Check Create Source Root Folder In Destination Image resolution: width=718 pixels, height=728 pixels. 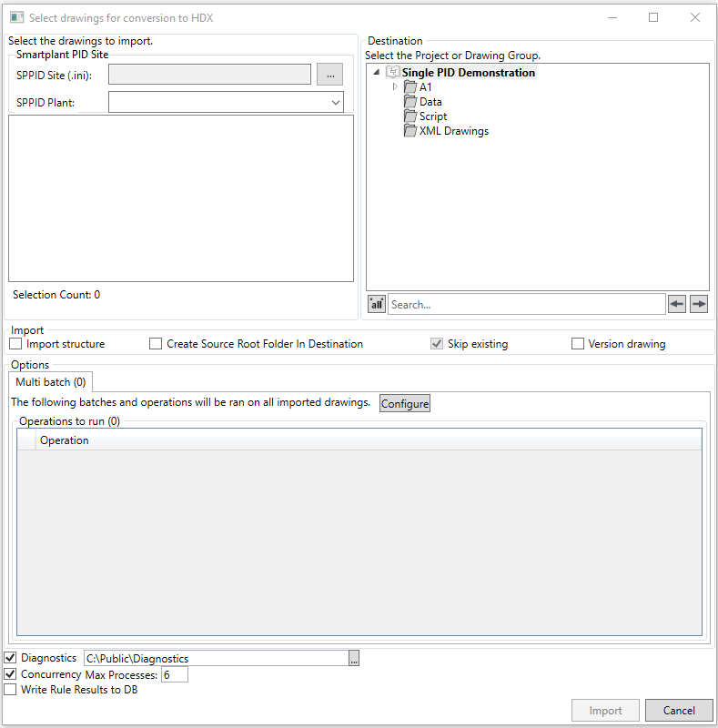click(156, 344)
